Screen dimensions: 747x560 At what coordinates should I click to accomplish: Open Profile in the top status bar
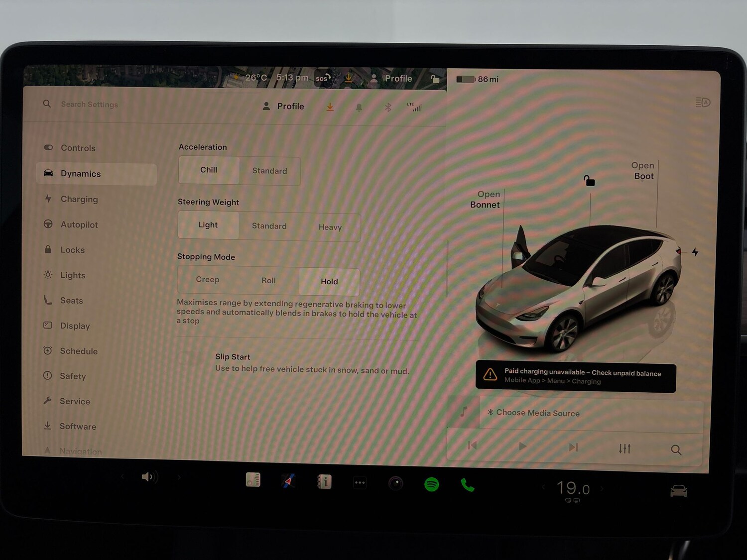(391, 79)
